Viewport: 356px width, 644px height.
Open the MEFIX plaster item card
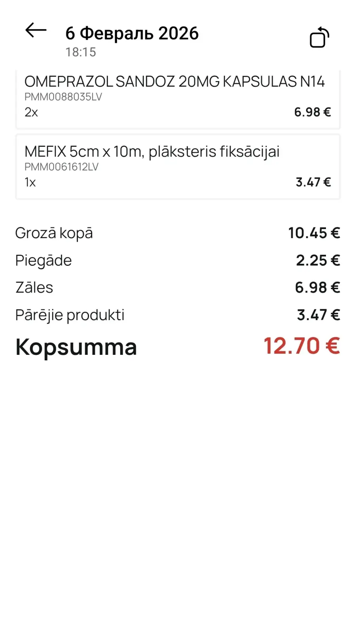point(152,152)
